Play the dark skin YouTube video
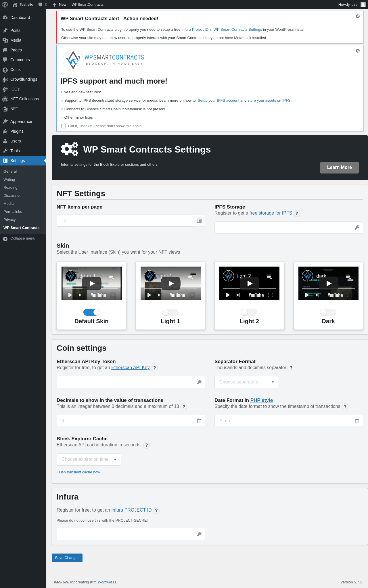368x588 pixels. pyautogui.click(x=329, y=284)
